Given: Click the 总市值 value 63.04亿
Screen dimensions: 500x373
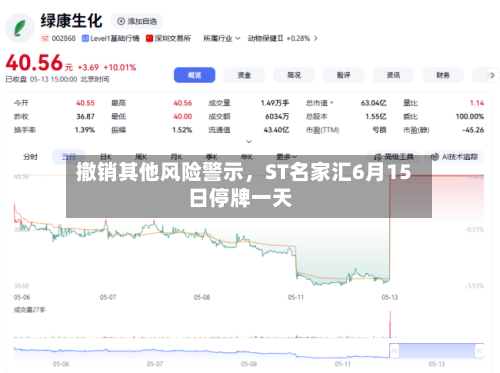Looking at the screenshot, I should 373,103.
